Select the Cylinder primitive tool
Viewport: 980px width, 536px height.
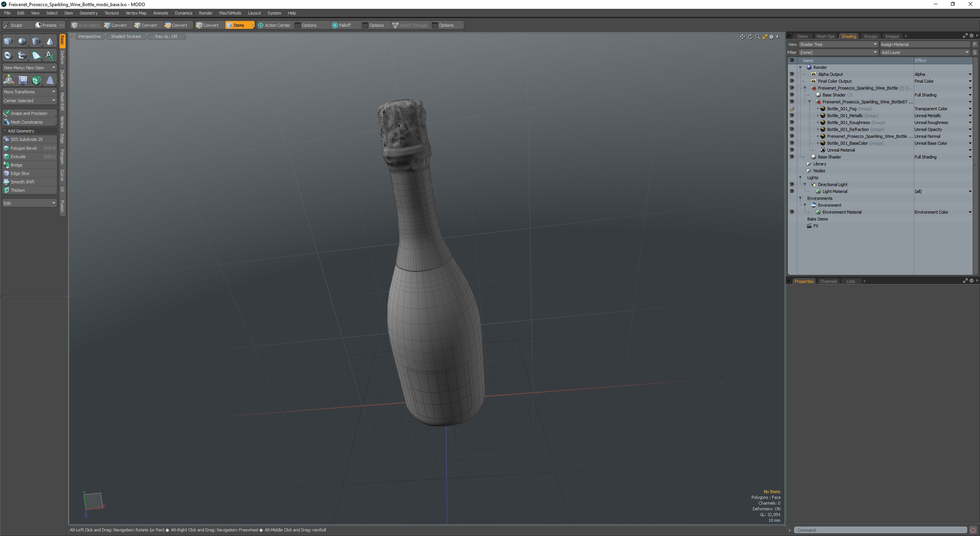36,41
